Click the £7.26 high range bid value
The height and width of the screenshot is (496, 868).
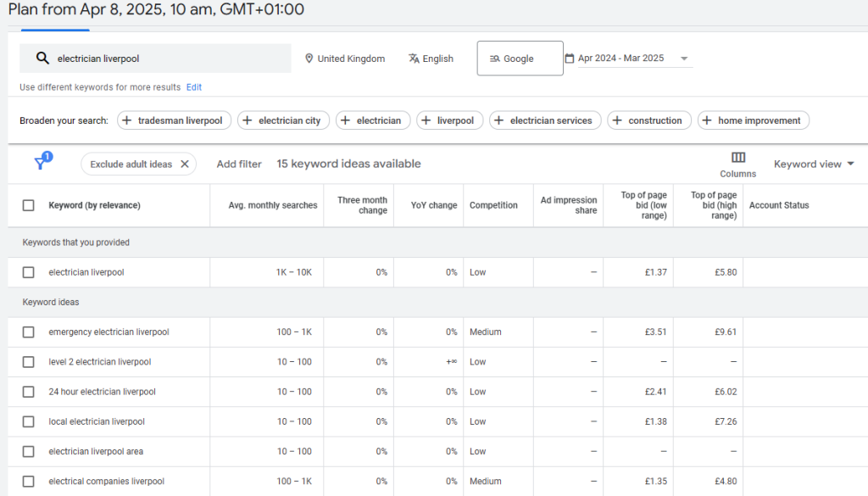pos(726,422)
